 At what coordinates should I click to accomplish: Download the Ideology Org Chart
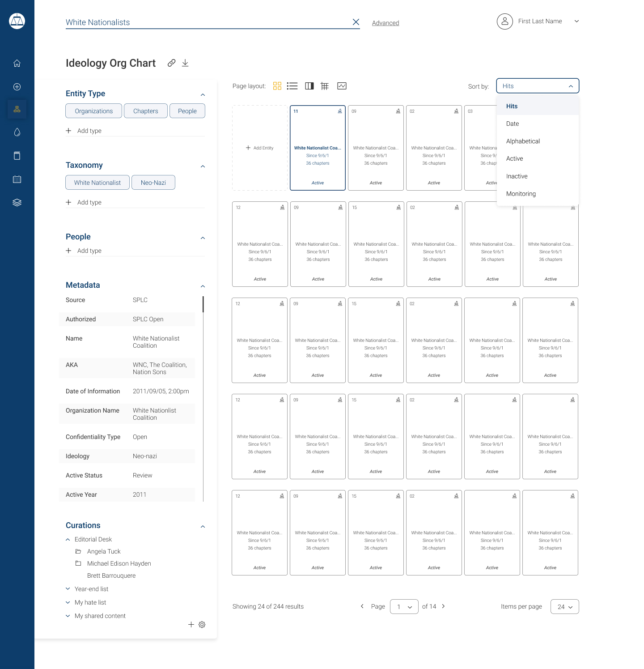click(x=185, y=63)
